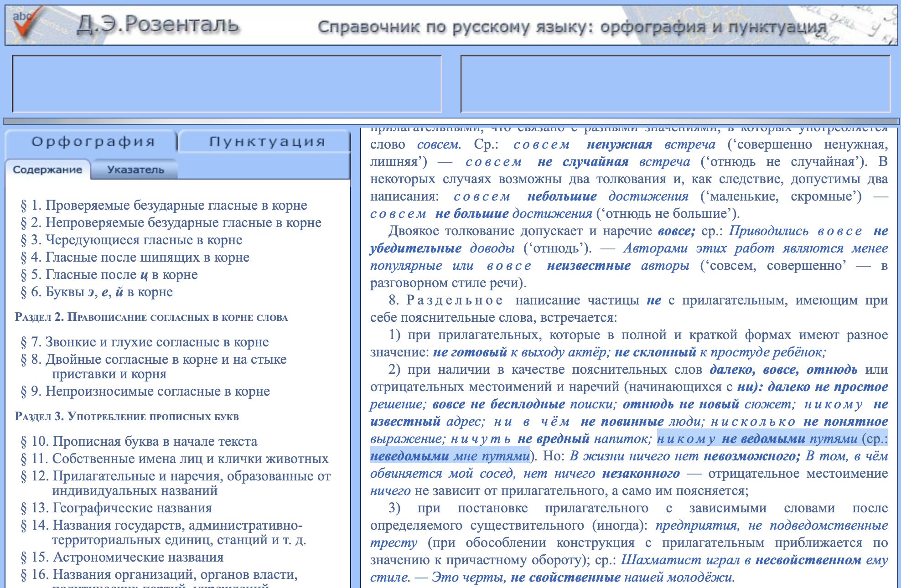Switch to the Пунктуация tab
Viewport: 901px width, 588px height.
tap(267, 142)
